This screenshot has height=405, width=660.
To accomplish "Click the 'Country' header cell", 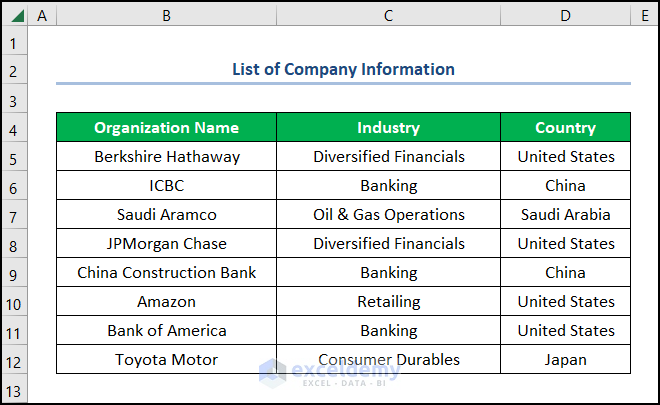I will tap(565, 128).
